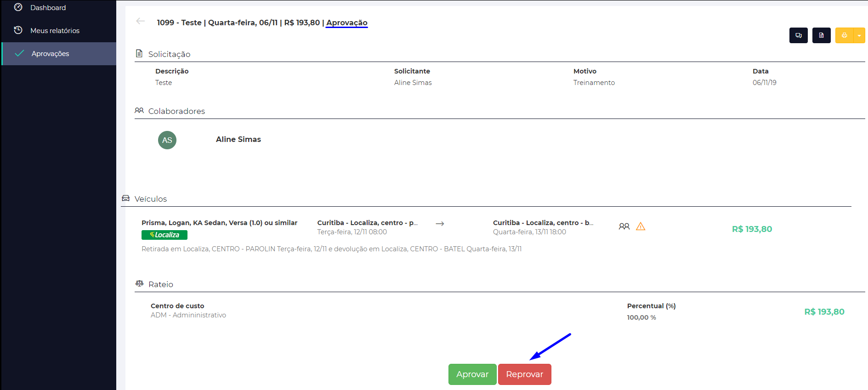Open Meus relatórios from the sidebar
Viewport: 868px width, 390px height.
point(55,30)
